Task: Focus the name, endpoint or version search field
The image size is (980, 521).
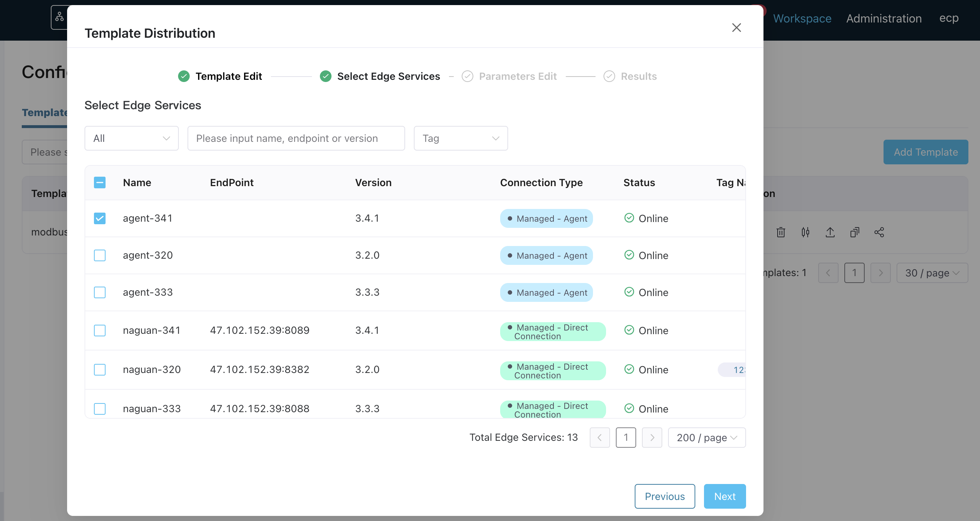Action: tap(296, 139)
